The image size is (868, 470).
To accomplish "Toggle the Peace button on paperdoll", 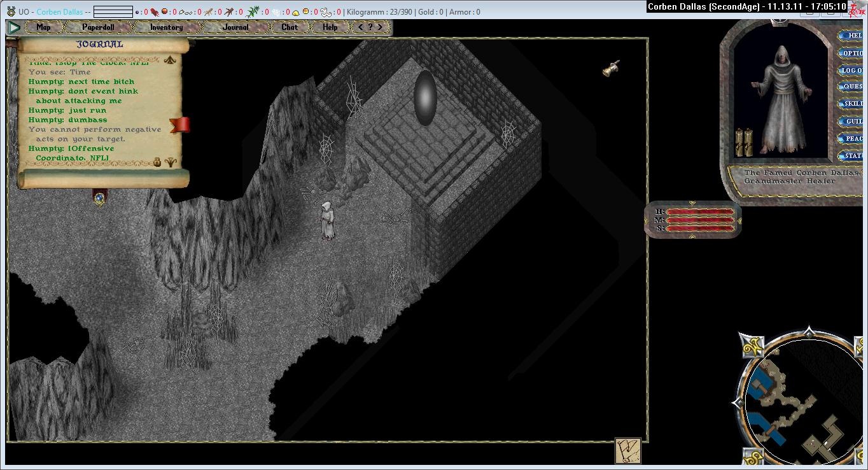I will (x=853, y=138).
